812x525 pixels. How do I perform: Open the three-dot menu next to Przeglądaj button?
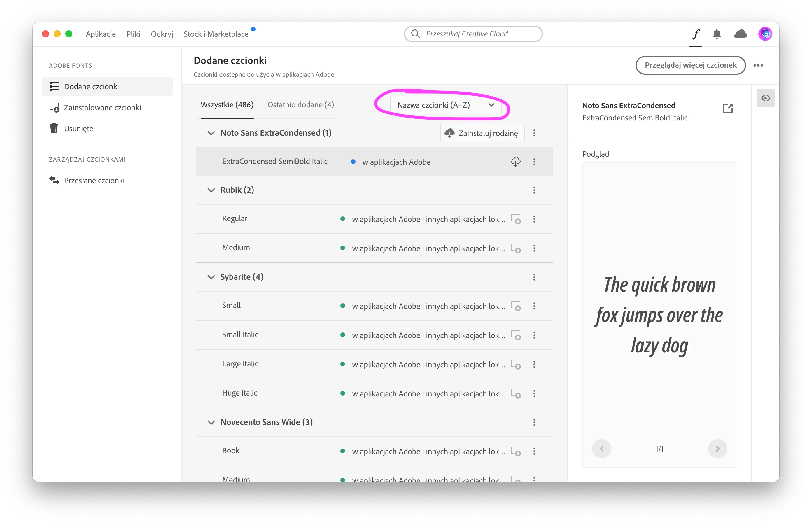coord(758,65)
